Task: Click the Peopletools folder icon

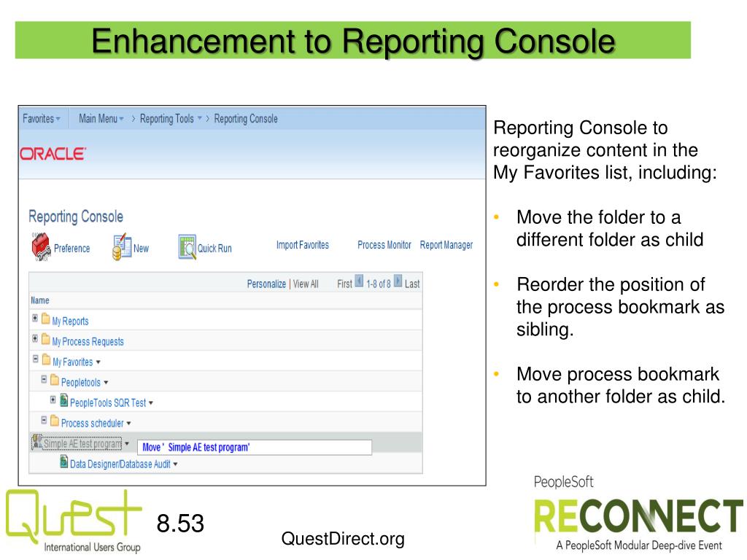Action: coord(55,380)
